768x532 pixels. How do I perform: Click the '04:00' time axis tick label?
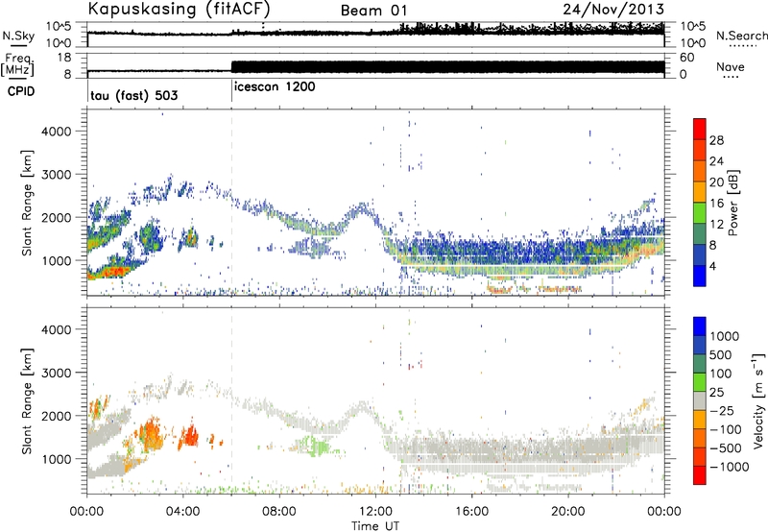point(182,512)
